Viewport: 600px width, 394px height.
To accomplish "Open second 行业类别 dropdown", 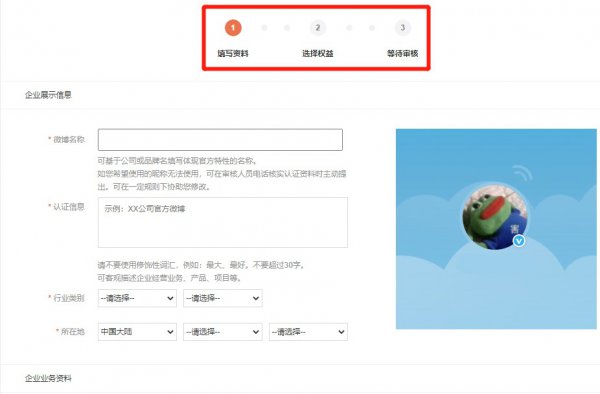I will pos(223,298).
